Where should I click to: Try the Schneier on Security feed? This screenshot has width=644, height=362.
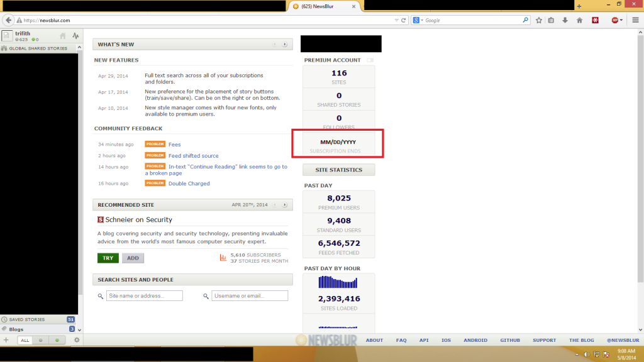(108, 258)
